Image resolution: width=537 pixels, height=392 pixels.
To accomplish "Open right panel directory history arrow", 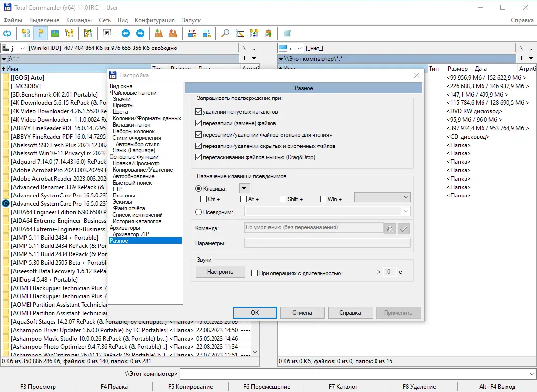I will point(531,58).
